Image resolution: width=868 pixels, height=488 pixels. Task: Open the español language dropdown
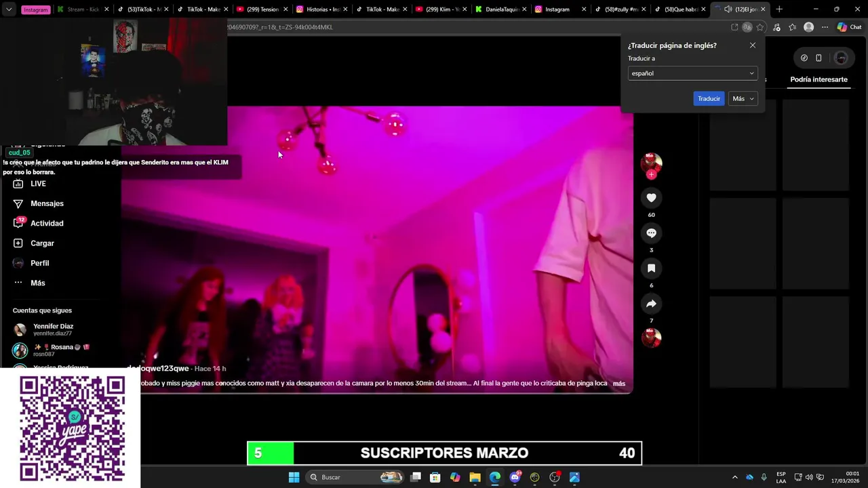point(692,73)
